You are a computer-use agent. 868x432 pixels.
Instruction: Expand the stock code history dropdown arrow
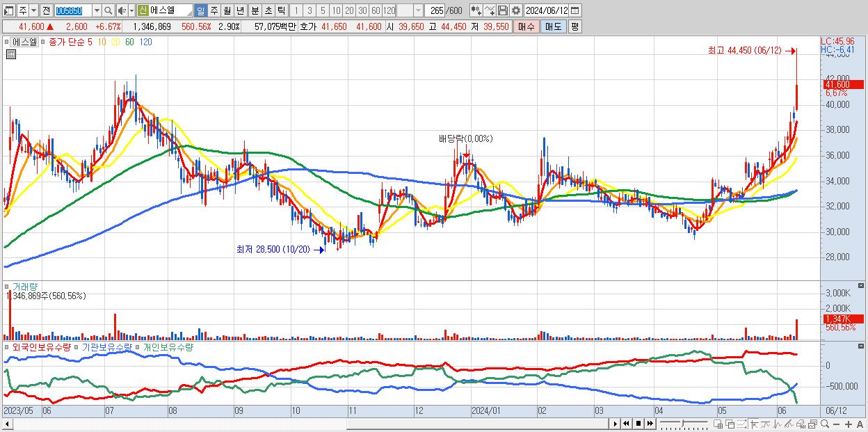[97, 10]
